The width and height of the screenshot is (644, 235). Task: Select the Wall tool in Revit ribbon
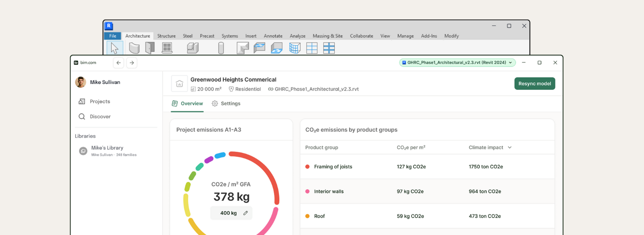coord(134,48)
